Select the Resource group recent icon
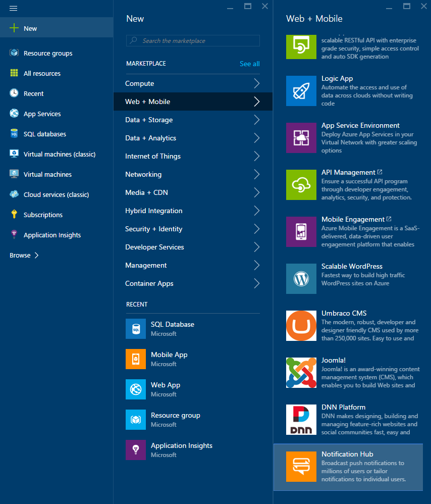Viewport: 431px width, 504px height. click(x=136, y=420)
